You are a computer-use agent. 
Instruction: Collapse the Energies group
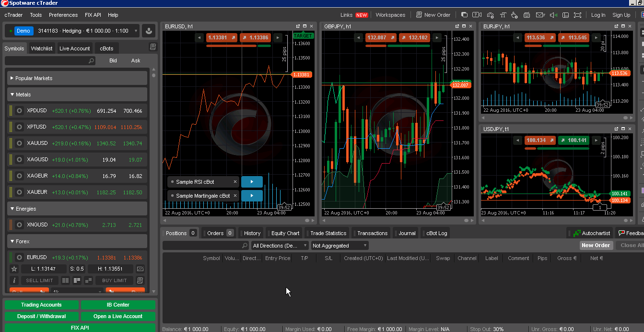coord(77,209)
